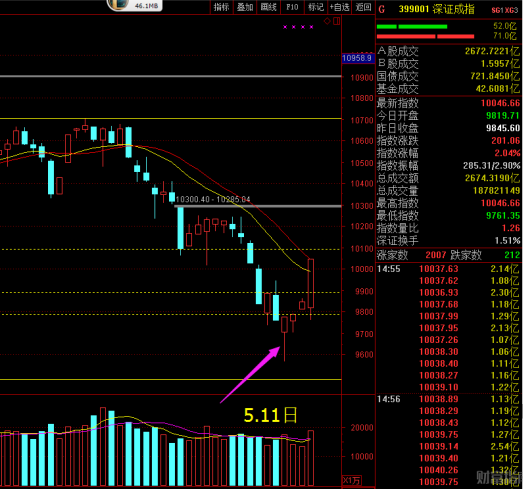This screenshot has width=523, height=490.
Task: Click the 叠加 overlay button
Action: (244, 7)
